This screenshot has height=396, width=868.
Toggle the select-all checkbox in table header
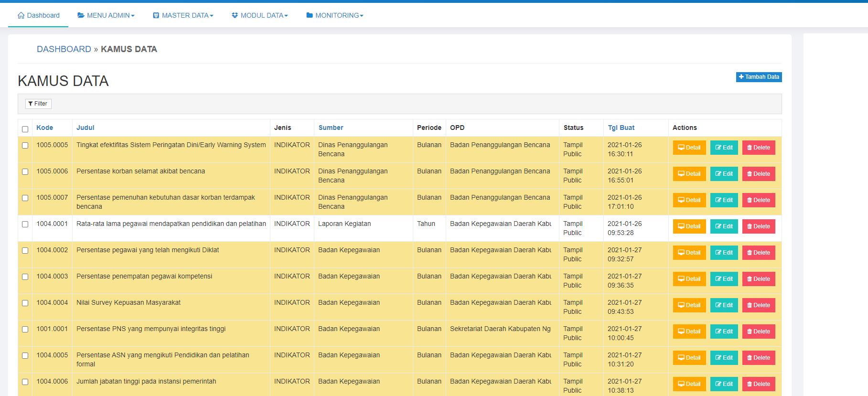pos(25,129)
